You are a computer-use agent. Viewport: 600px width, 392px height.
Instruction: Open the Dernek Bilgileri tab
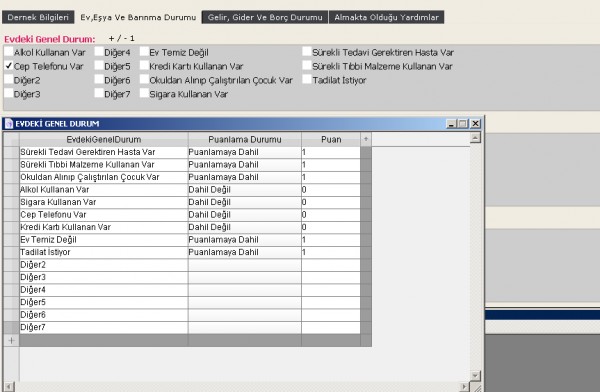(38, 17)
